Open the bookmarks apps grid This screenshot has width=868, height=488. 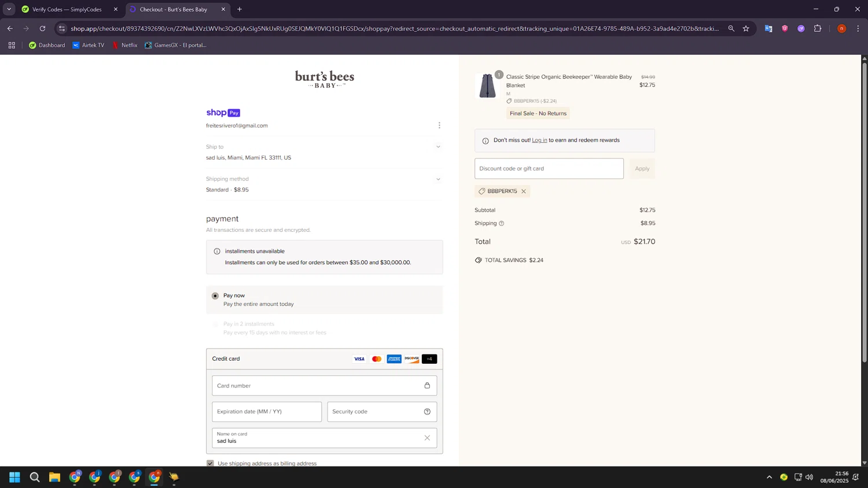tap(12, 45)
